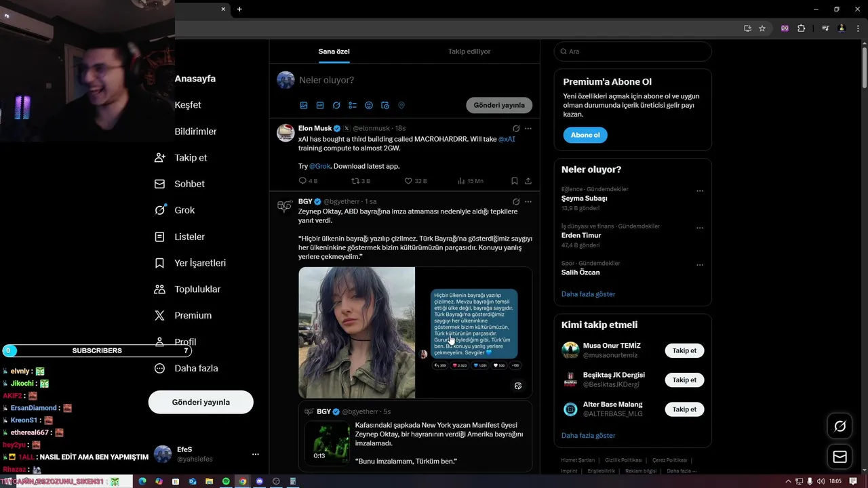The image size is (868, 488).
Task: Show hidden system tray icons
Action: (x=788, y=481)
